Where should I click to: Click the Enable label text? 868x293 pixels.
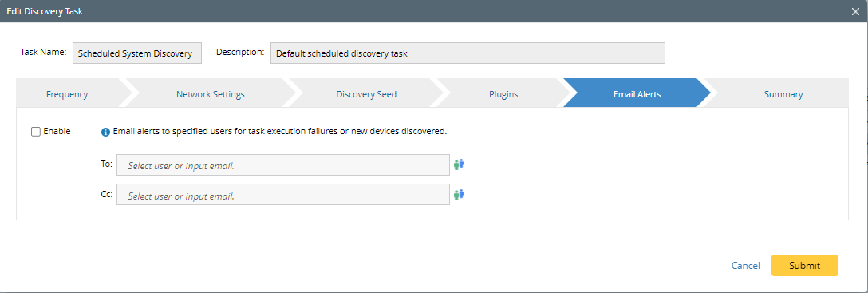[x=57, y=132]
